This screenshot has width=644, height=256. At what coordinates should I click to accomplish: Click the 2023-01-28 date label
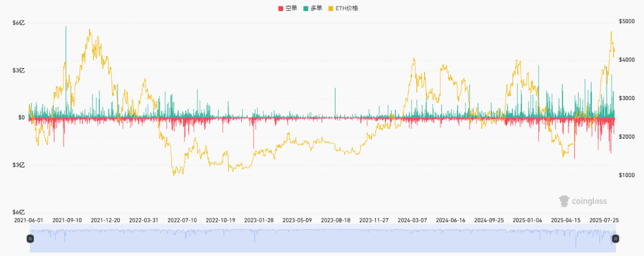[x=258, y=221]
